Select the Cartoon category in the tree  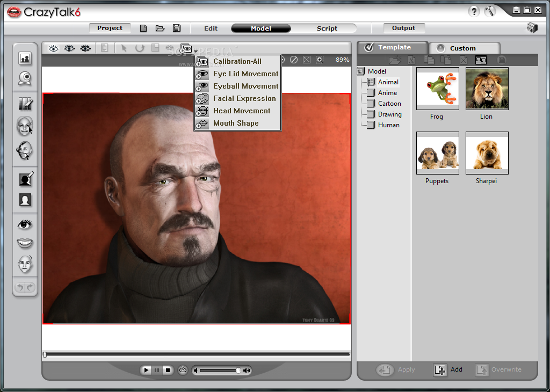[389, 103]
